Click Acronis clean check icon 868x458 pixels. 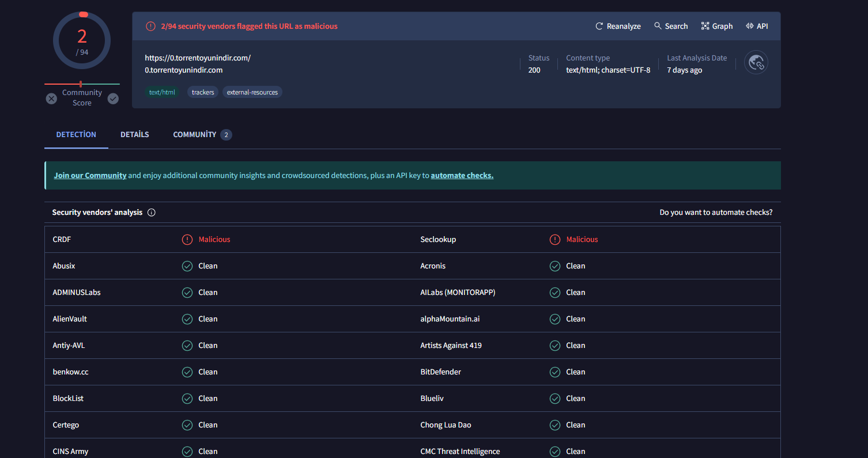tap(555, 266)
